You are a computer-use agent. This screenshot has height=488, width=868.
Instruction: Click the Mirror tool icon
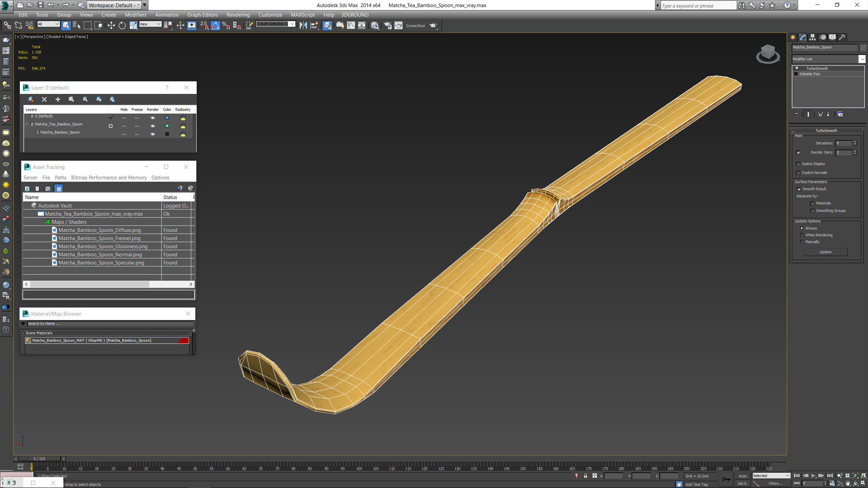point(303,26)
